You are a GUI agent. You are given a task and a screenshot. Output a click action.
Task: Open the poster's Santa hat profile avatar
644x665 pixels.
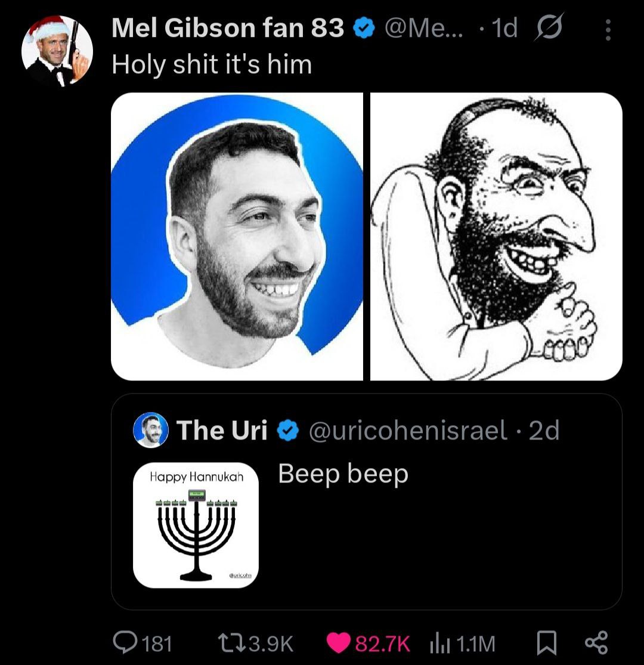(57, 51)
